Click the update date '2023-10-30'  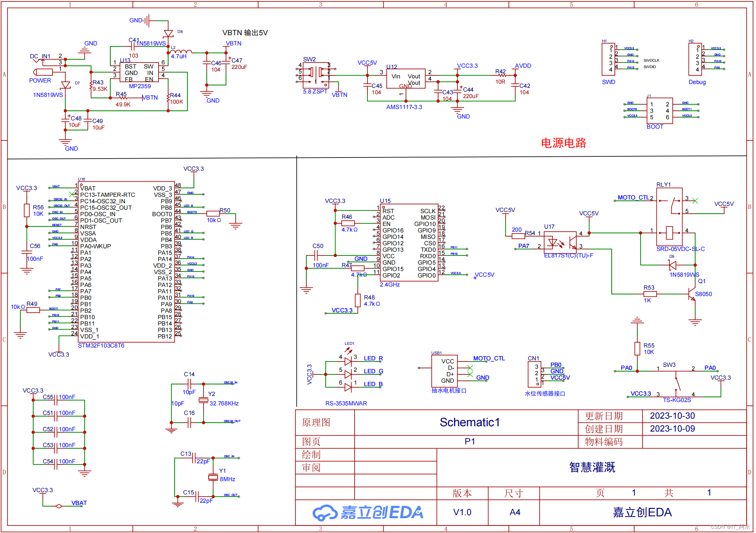[x=672, y=416]
